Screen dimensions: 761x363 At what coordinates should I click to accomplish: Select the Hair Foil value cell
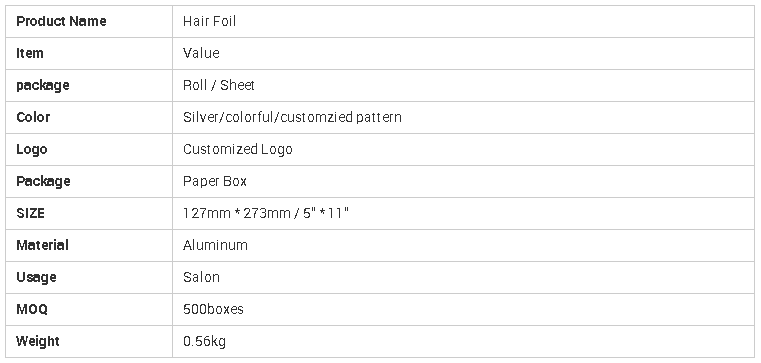click(463, 21)
